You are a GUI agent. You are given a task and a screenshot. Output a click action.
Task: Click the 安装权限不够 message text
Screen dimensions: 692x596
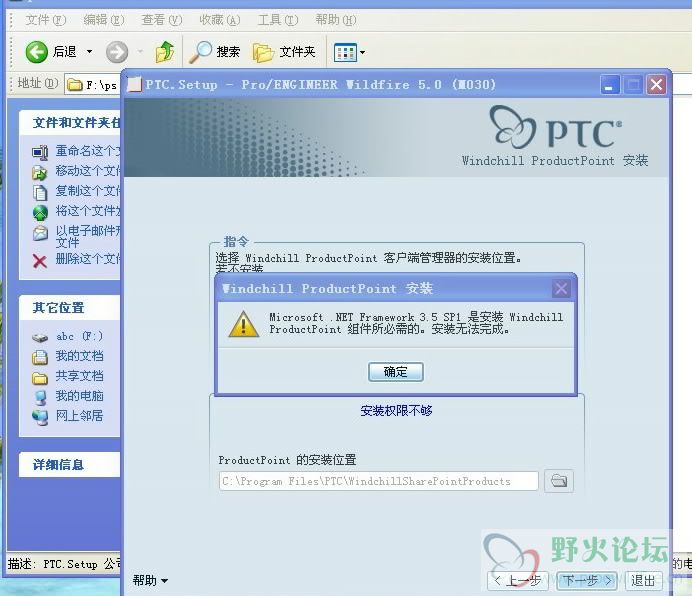pyautogui.click(x=396, y=411)
